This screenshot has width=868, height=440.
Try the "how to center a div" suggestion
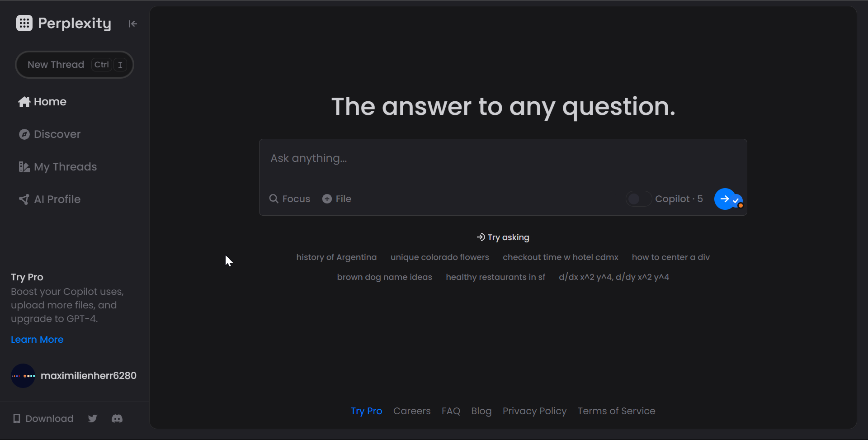tap(671, 257)
